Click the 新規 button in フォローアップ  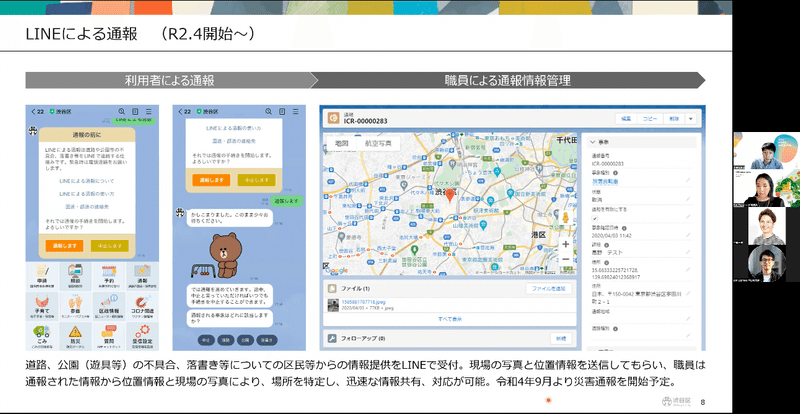[x=561, y=338]
